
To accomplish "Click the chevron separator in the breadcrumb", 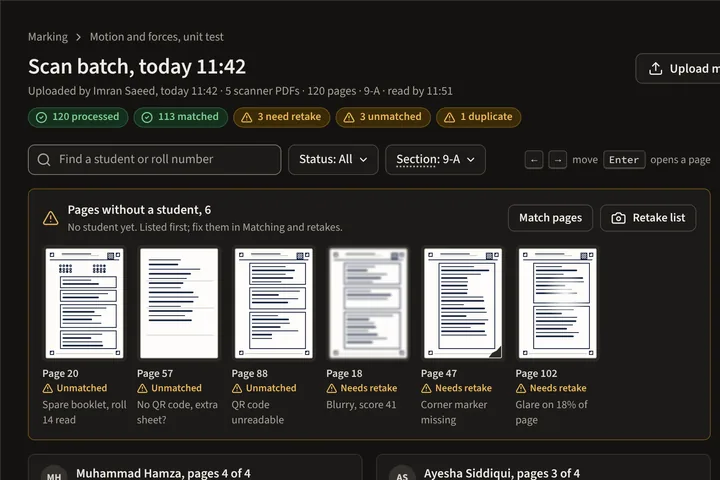I will coord(79,37).
